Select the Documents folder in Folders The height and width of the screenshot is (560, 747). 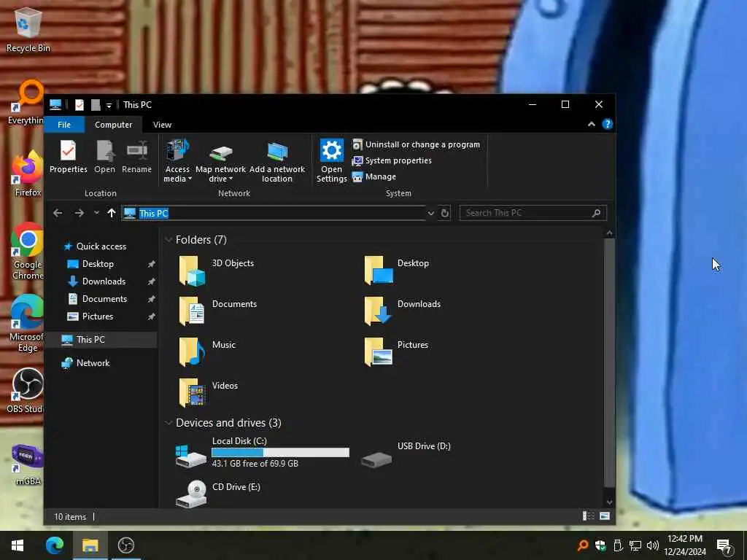point(218,311)
